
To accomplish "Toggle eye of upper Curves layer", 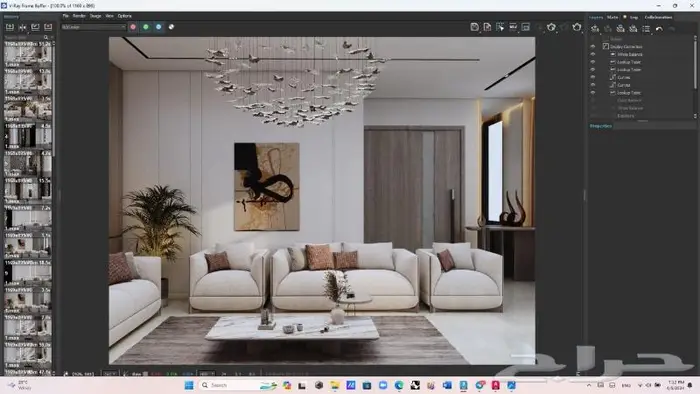I will pos(593,77).
